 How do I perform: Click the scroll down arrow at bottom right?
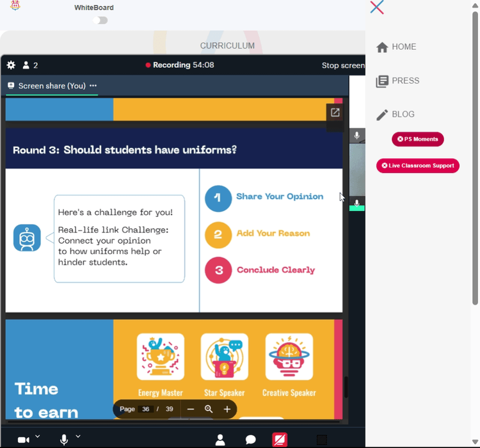pyautogui.click(x=475, y=442)
